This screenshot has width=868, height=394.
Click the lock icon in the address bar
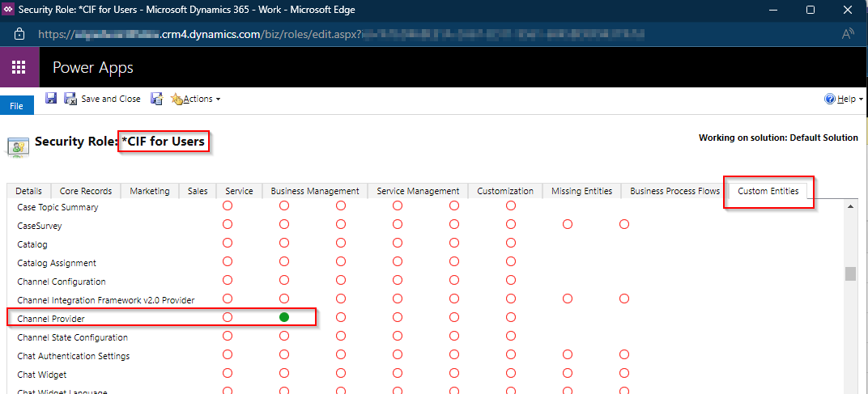coord(19,34)
